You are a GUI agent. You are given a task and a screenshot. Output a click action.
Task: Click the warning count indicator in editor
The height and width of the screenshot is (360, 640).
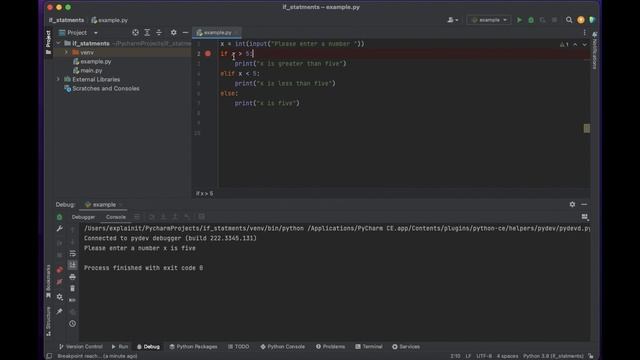click(x=564, y=44)
